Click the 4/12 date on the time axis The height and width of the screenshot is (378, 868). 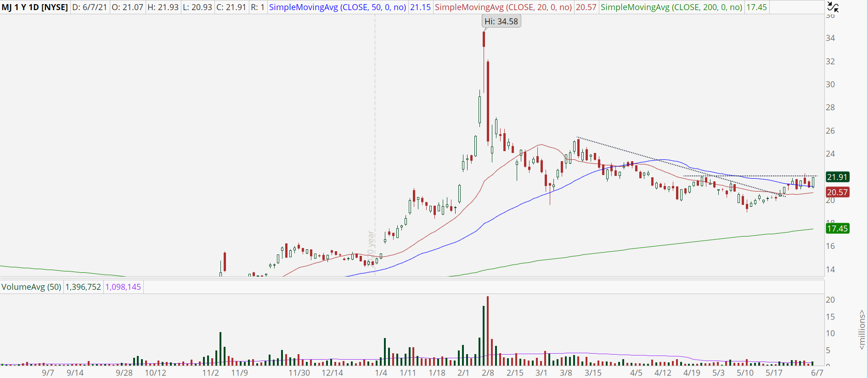point(663,372)
